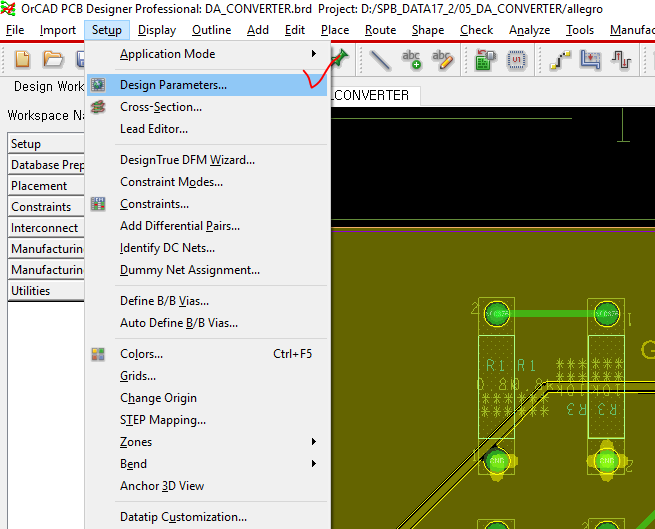Choose Cross-Section... menu entry
This screenshot has height=529, width=655.
pyautogui.click(x=207, y=107)
